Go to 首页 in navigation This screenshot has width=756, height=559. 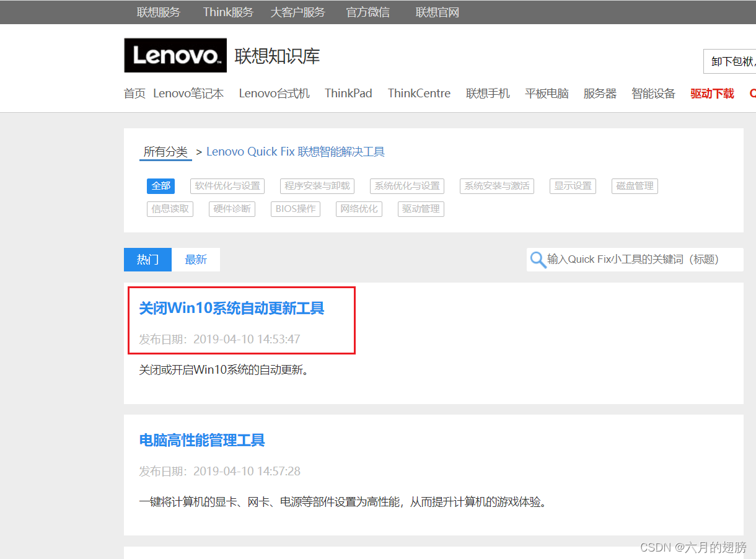point(134,94)
